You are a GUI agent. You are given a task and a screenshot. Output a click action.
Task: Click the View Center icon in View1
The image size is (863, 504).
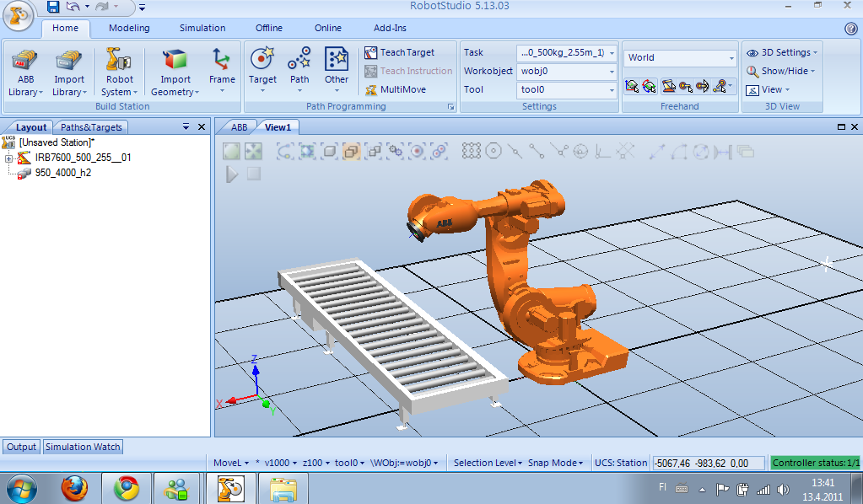(x=253, y=151)
